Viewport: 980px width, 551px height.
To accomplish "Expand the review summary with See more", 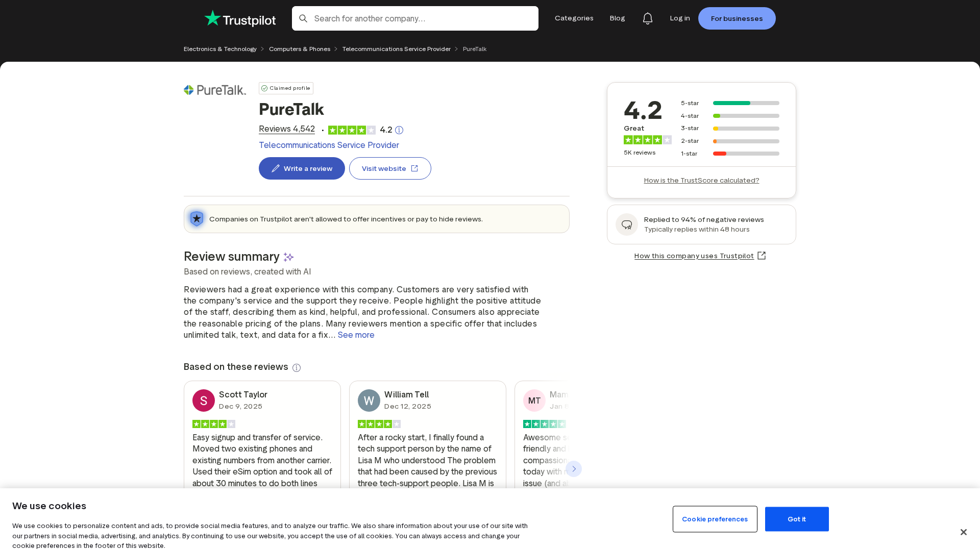I will (x=356, y=335).
